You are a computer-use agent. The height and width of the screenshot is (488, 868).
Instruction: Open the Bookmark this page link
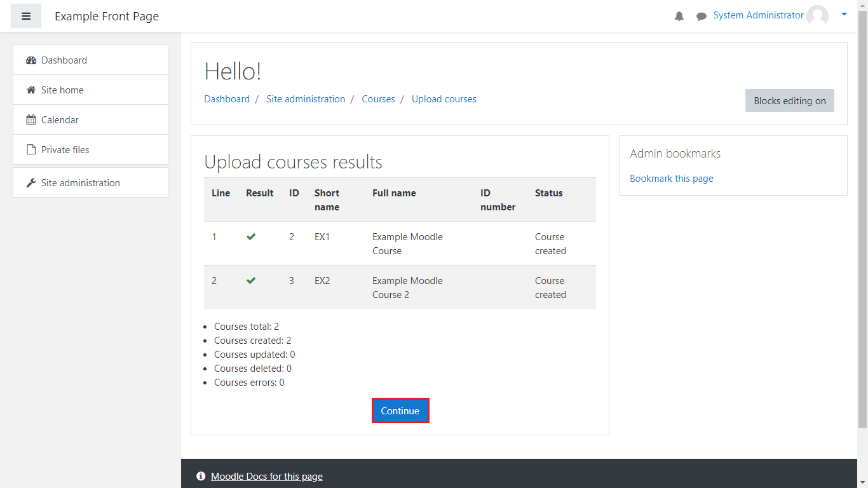tap(671, 179)
